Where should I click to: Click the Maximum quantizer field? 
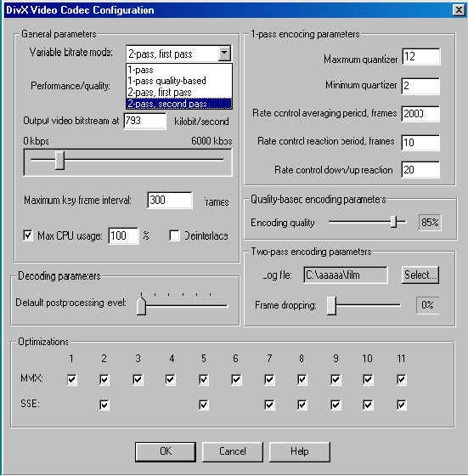421,56
